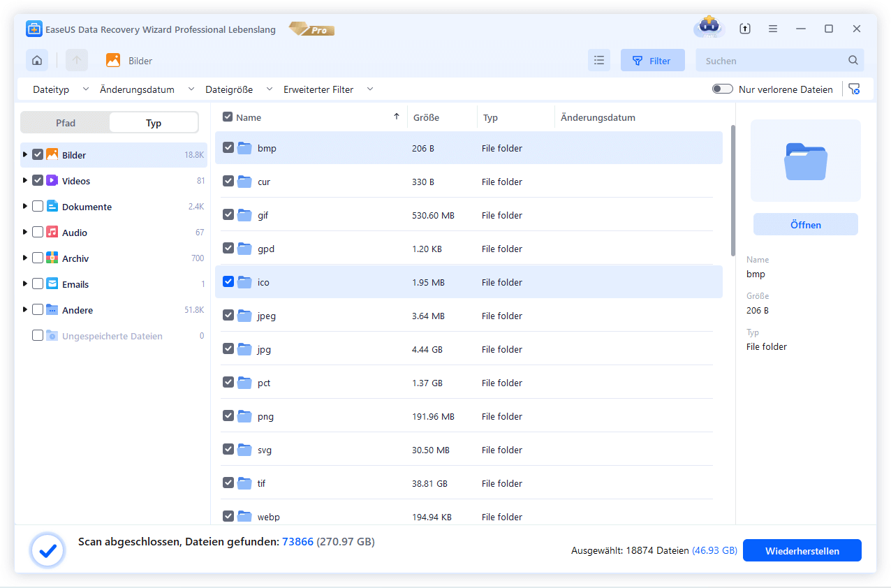The height and width of the screenshot is (588, 891).
Task: Click the Andere folder icon
Action: pyautogui.click(x=52, y=310)
